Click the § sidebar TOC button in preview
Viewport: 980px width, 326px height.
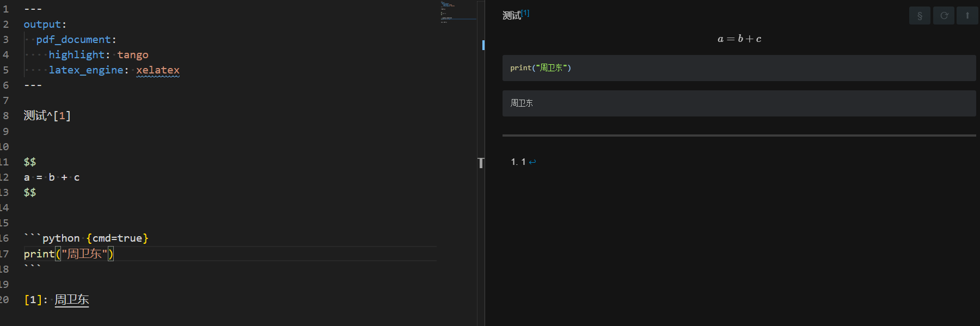[920, 15]
